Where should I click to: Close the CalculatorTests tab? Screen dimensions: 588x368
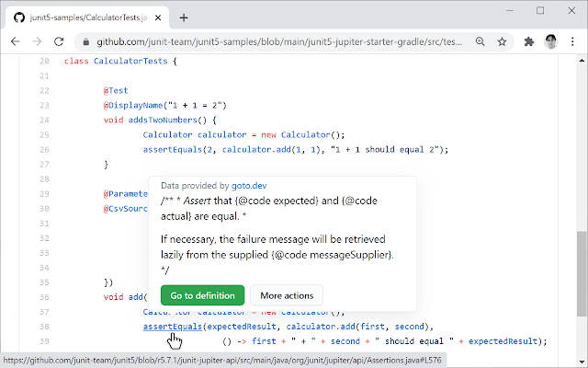coord(158,17)
